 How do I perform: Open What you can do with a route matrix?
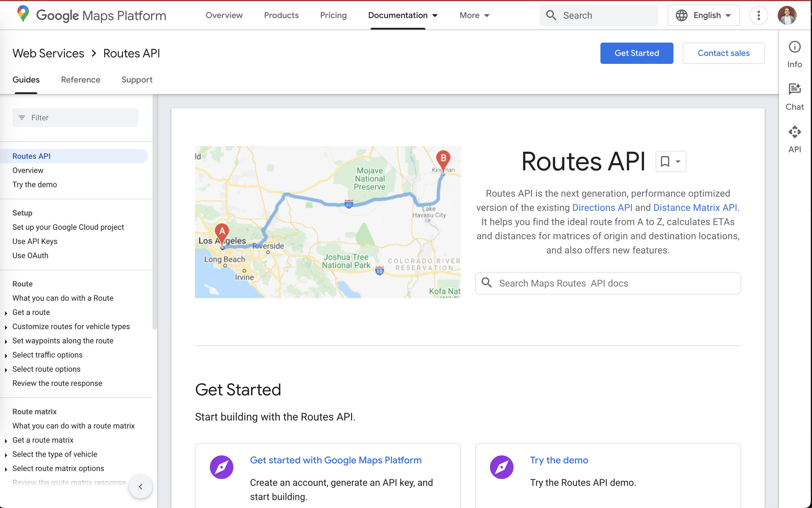74,426
